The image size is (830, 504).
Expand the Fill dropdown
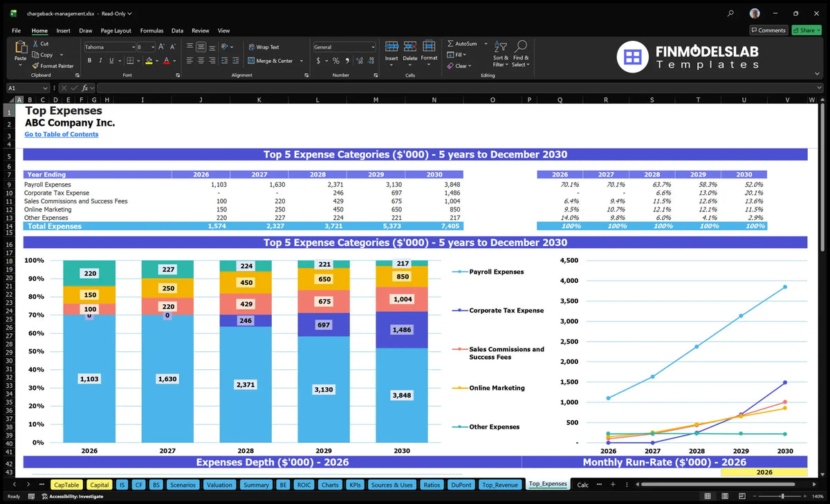coord(465,55)
